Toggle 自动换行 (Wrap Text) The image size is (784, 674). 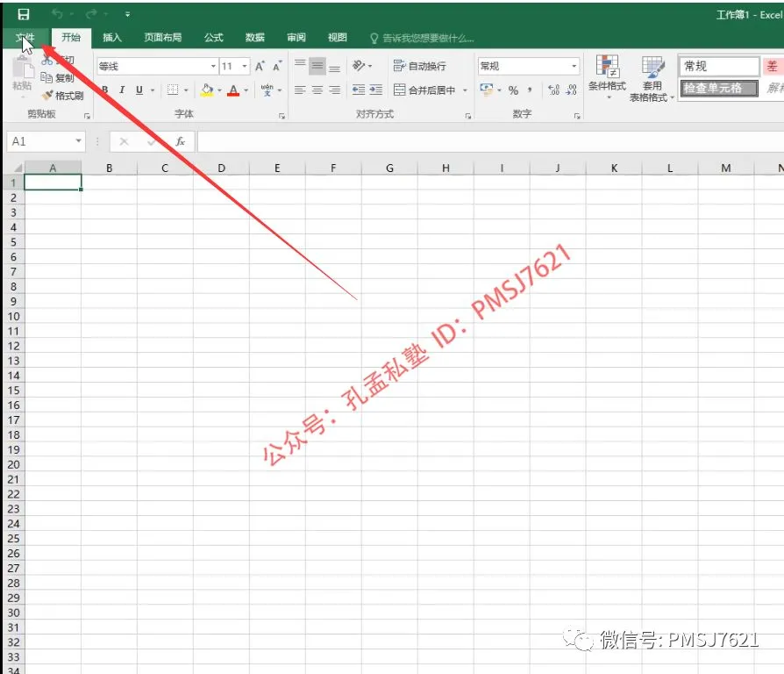pos(420,66)
